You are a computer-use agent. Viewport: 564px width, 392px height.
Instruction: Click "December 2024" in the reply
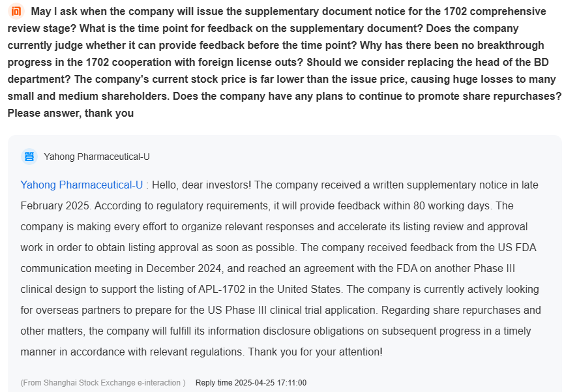tap(185, 268)
